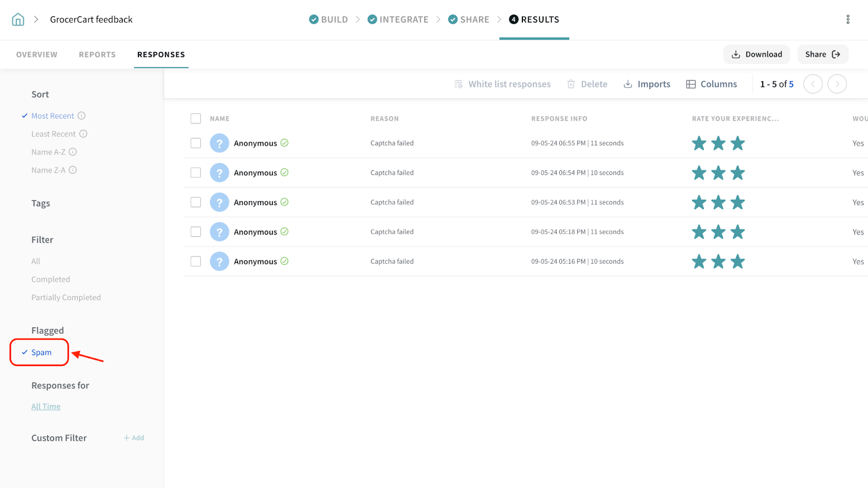Filter by Partially Completed responses
This screenshot has height=488, width=868.
(x=66, y=297)
